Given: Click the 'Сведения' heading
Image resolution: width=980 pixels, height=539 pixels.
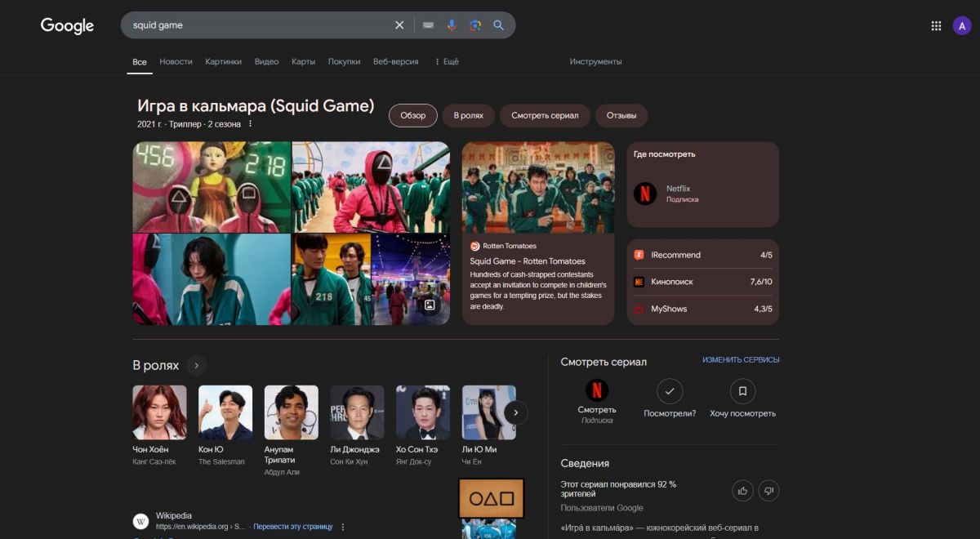Looking at the screenshot, I should pyautogui.click(x=585, y=464).
